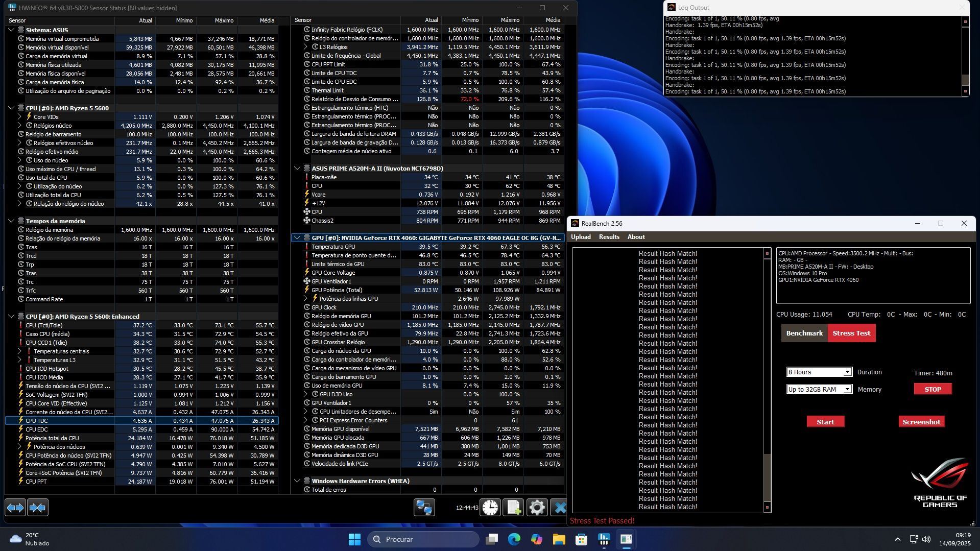Select the Potência total da CPU row
This screenshot has height=551, width=980.
point(142,438)
